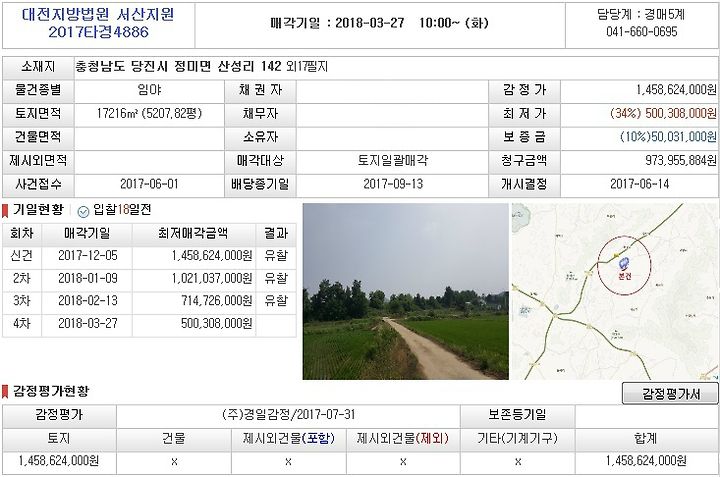Open the 감정평가서 button
Viewport: 720px width, 477px height.
670,393
